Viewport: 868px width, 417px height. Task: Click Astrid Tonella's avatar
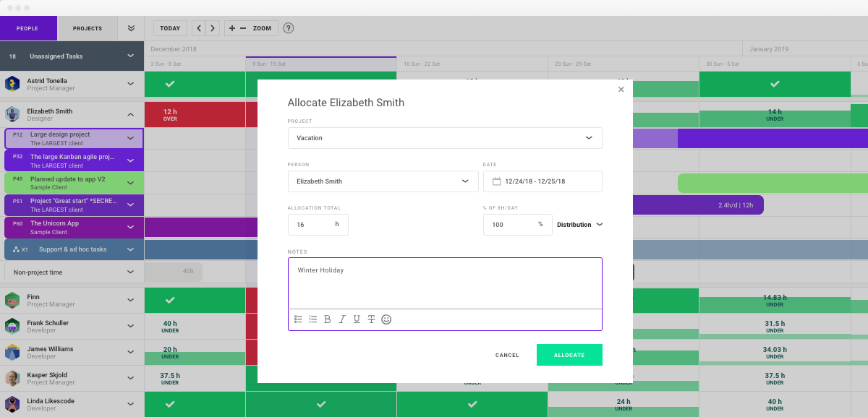12,84
